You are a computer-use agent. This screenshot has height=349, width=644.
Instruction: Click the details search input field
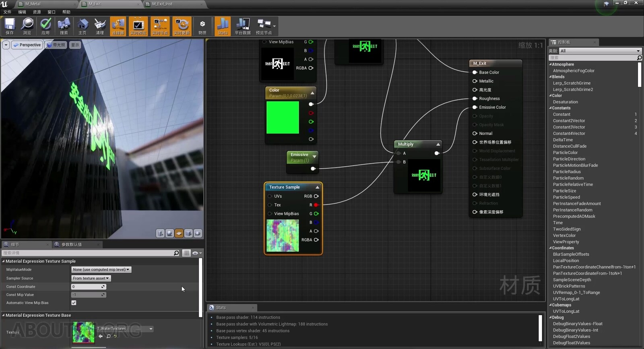pyautogui.click(x=88, y=253)
